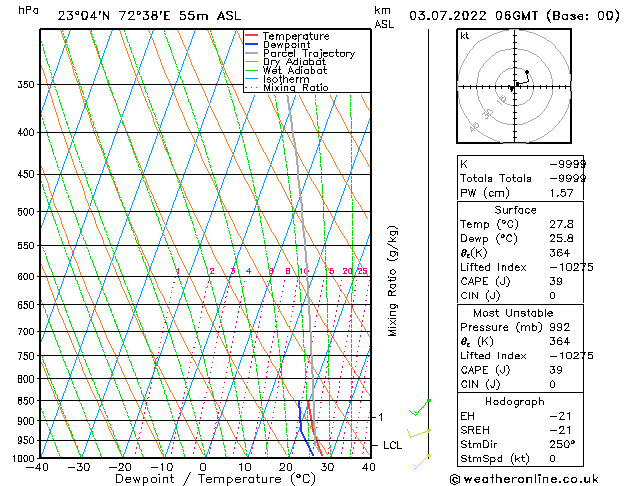The height and width of the screenshot is (486, 629).
Task: Click the K index value -9999
Action: (568, 164)
